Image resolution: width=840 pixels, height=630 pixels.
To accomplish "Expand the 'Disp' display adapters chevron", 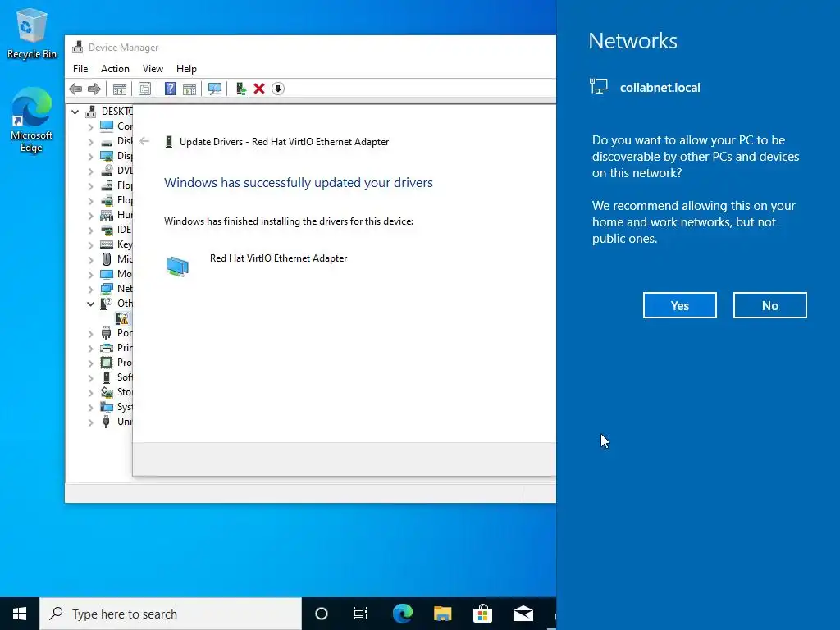I will click(x=90, y=157).
